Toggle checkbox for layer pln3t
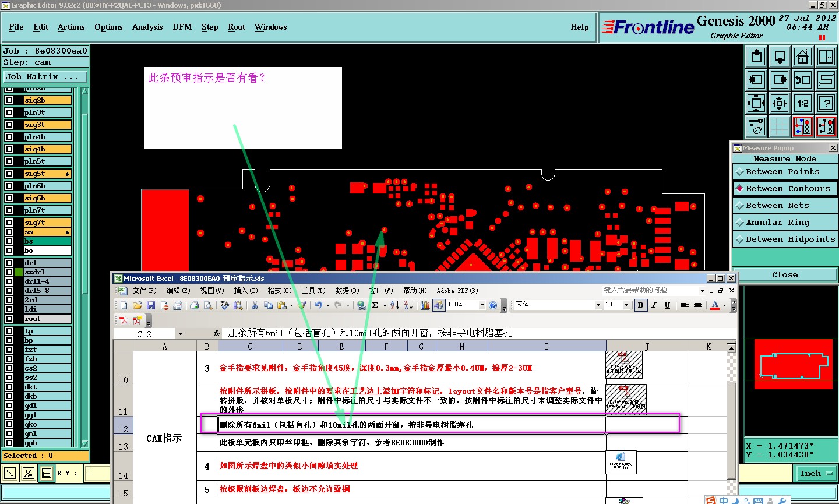This screenshot has height=504, width=839. point(9,112)
